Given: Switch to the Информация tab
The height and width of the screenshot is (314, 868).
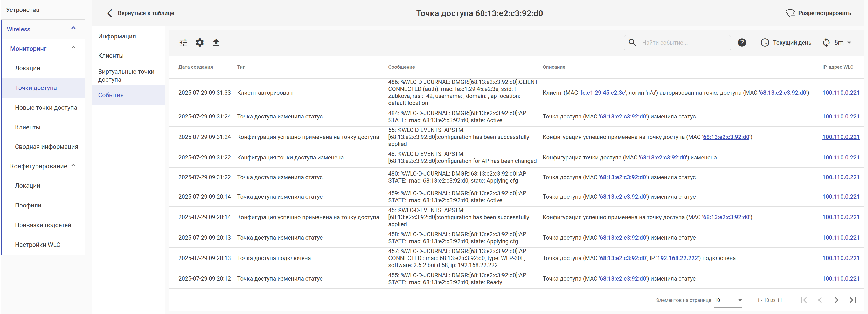Looking at the screenshot, I should click(x=117, y=36).
